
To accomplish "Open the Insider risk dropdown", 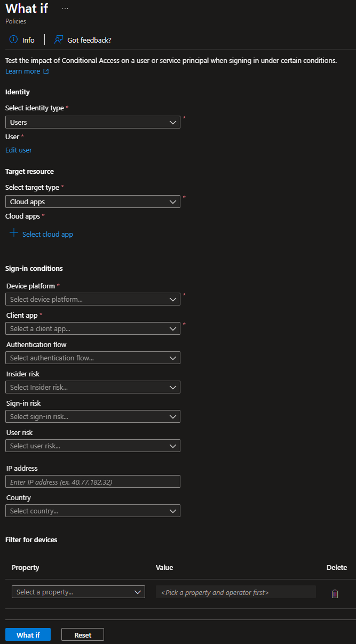I will pos(93,387).
